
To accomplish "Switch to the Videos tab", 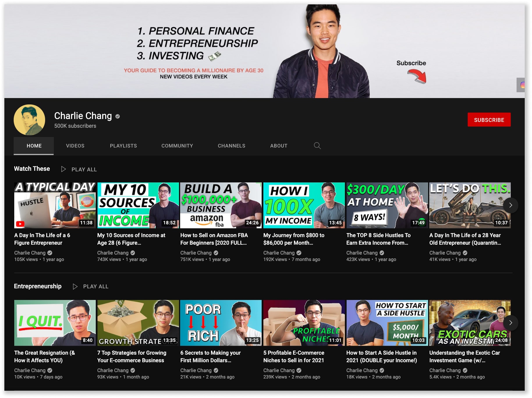I will point(75,146).
